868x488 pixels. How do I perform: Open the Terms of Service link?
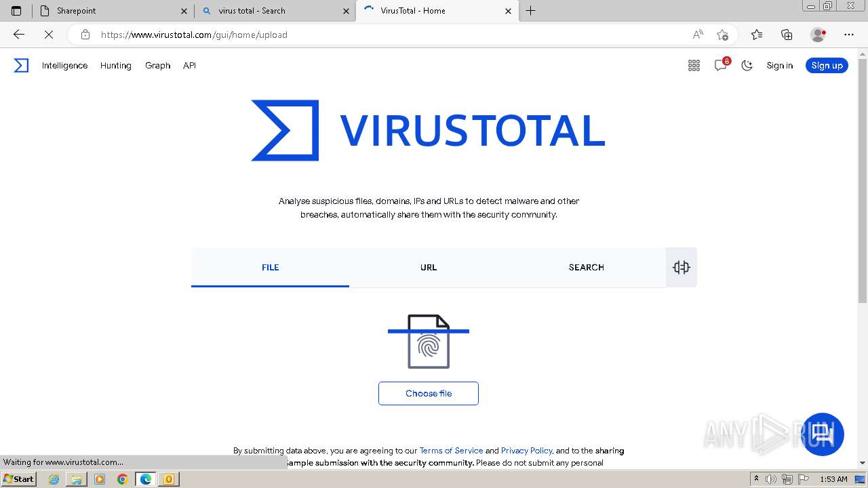[451, 450]
